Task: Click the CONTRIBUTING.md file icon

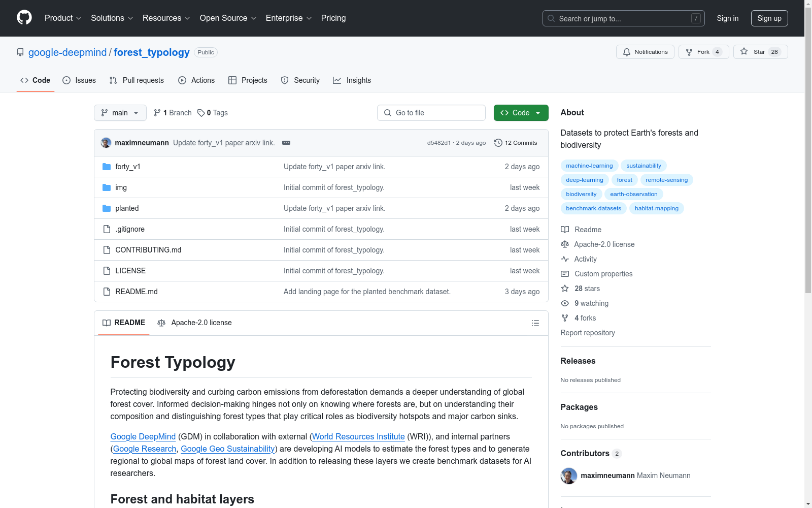Action: 107,250
